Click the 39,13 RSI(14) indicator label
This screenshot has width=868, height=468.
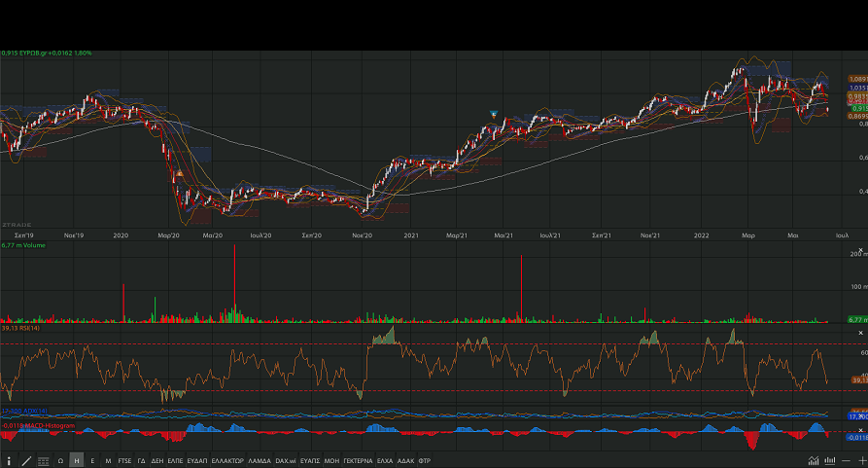[20, 328]
